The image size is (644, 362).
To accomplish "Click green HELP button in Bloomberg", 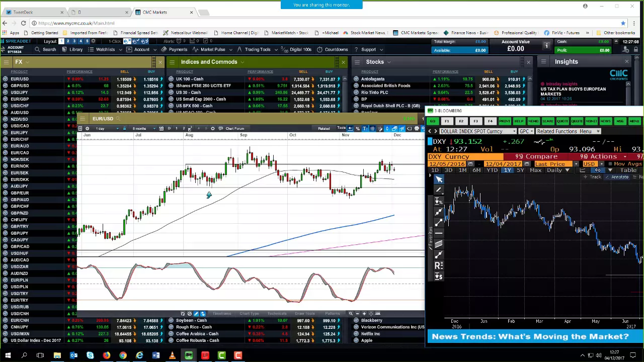I will pyautogui.click(x=519, y=121).
